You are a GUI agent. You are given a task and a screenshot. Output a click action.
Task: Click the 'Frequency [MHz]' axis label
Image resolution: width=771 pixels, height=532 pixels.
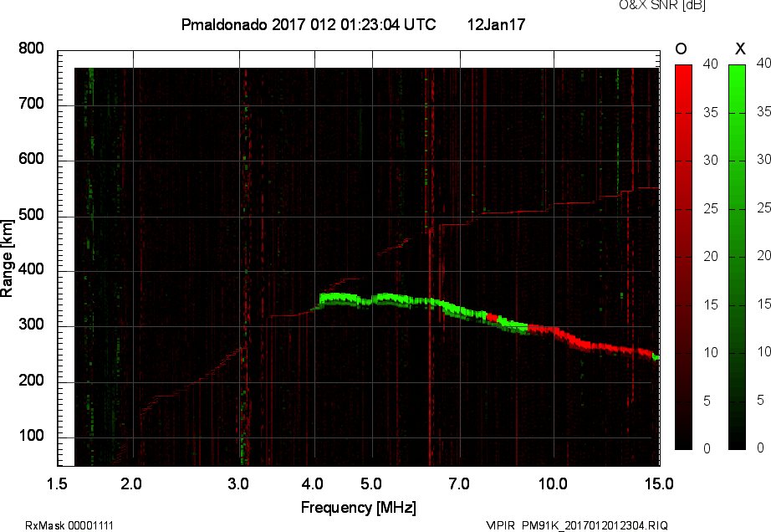(358, 505)
